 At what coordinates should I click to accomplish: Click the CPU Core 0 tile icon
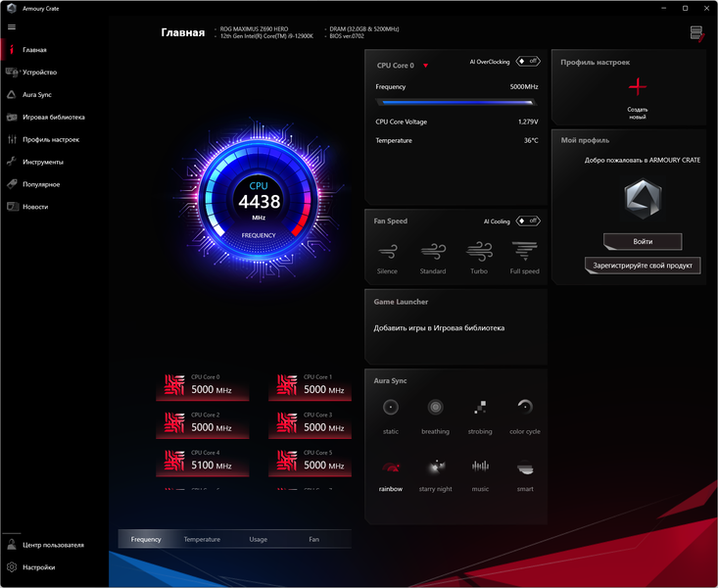coord(174,384)
